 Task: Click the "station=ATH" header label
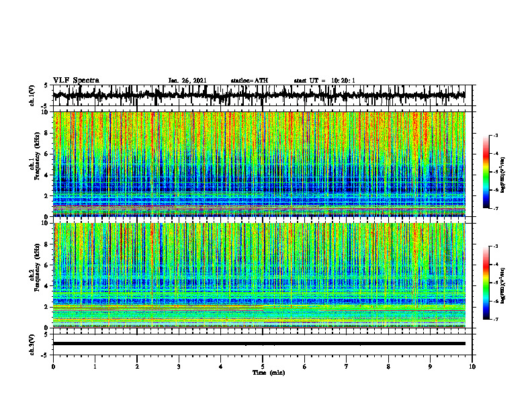pyautogui.click(x=249, y=81)
